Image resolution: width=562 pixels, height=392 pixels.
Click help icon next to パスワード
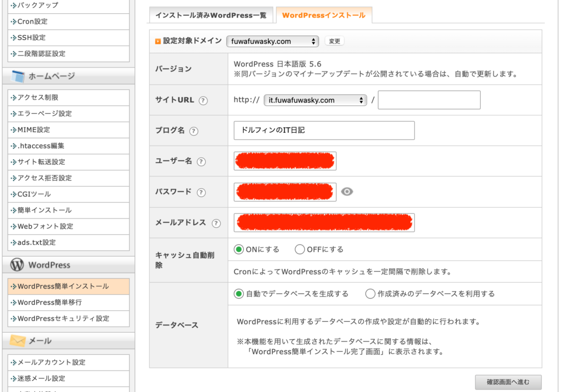[201, 192]
